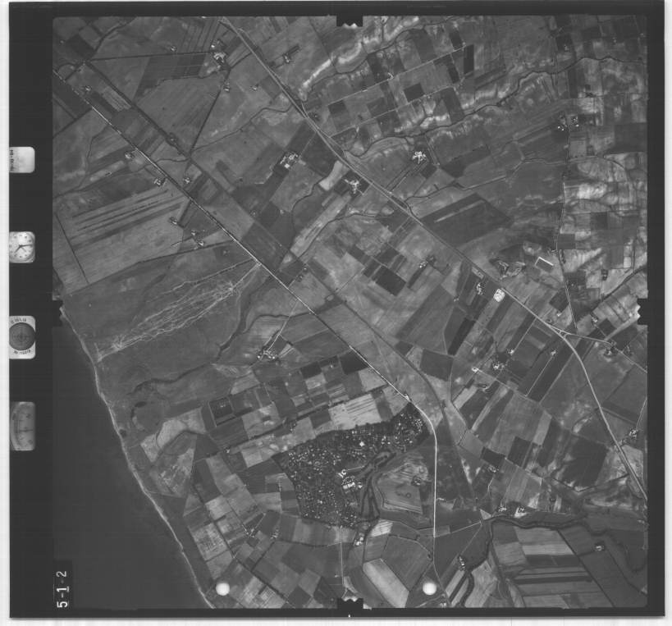The image size is (672, 626).
Task: Click the topmost data label in left margin
Action: 22,159
